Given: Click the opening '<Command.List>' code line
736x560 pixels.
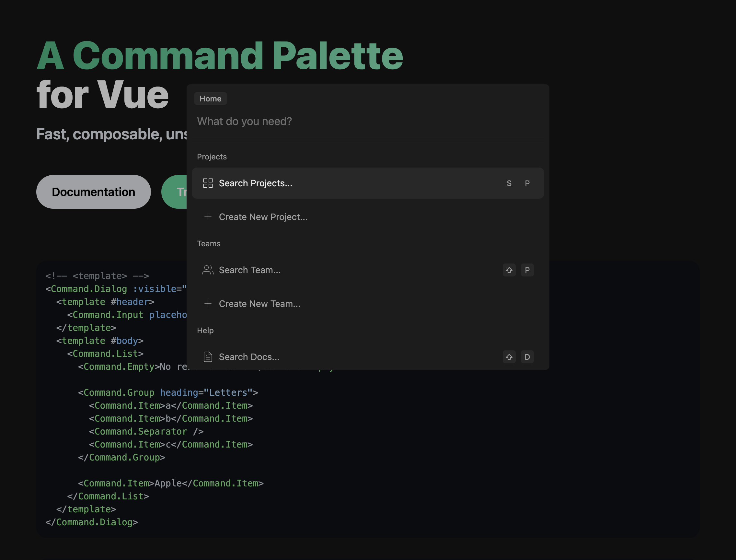Looking at the screenshot, I should point(105,354).
